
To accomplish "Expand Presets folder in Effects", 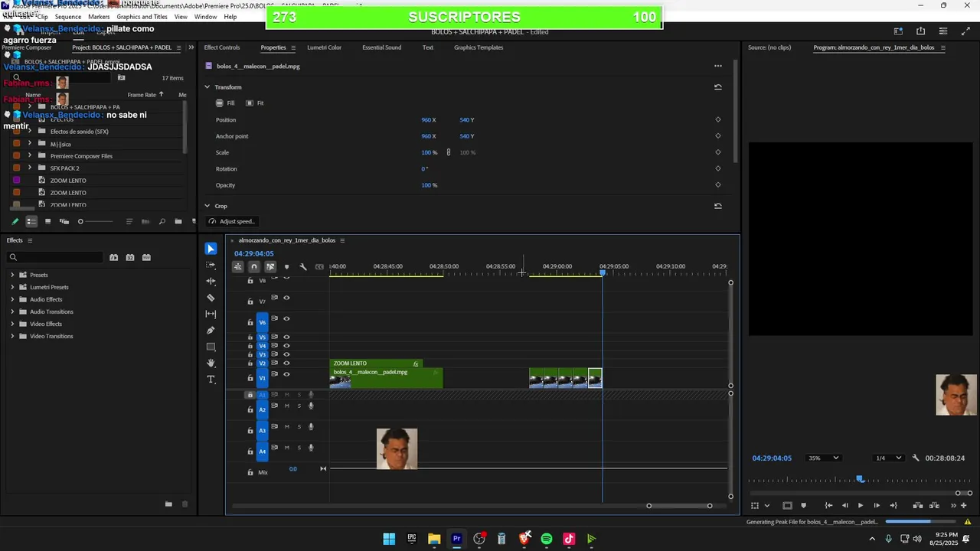I will (x=12, y=275).
